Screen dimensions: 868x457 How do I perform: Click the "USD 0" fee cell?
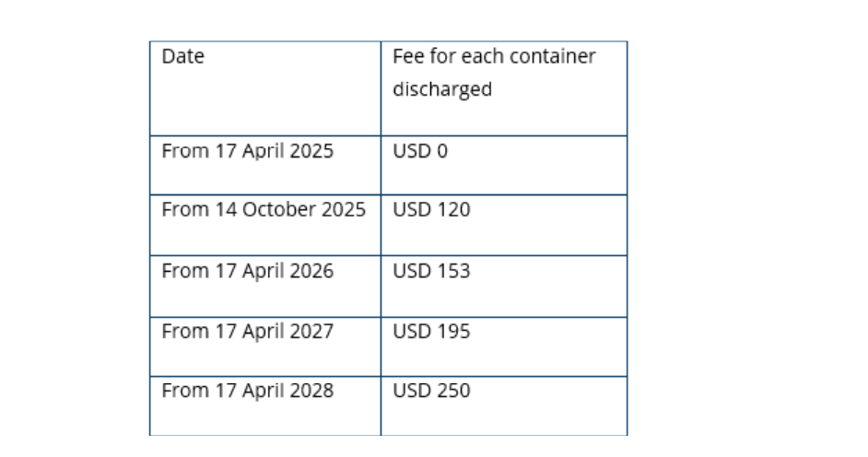[503, 165]
